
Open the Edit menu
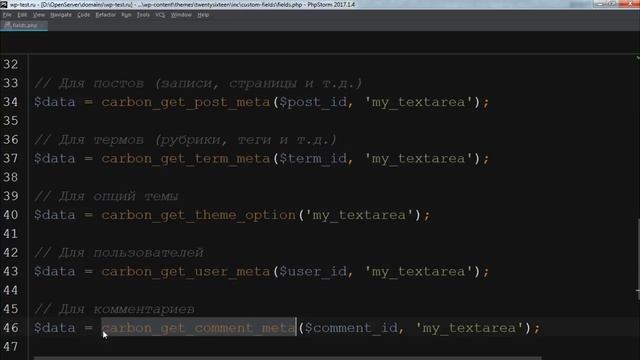22,15
